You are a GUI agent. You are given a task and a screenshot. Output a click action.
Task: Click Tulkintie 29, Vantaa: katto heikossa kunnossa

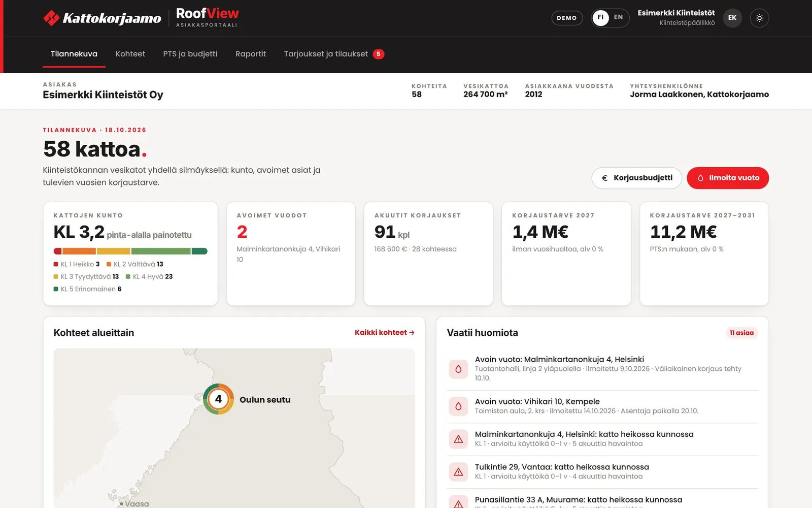(x=602, y=472)
